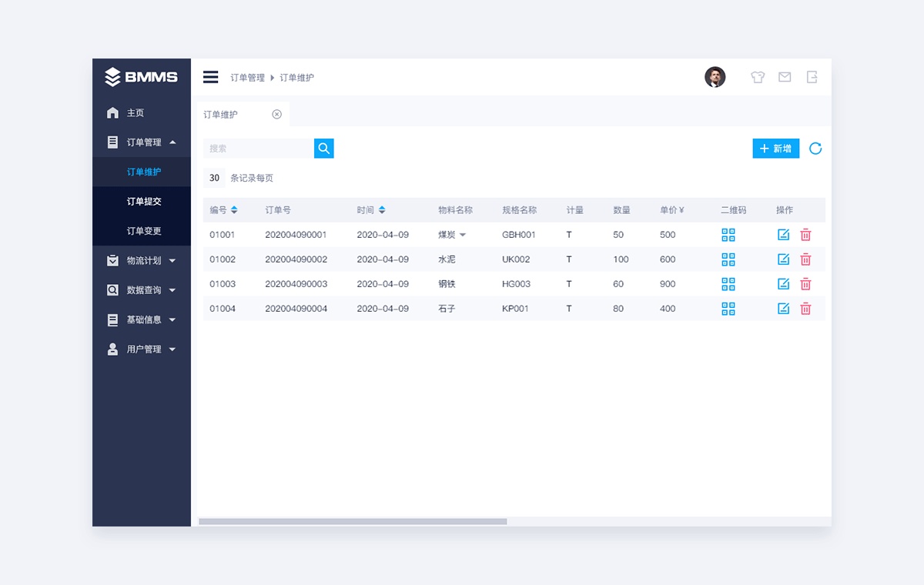
Task: Edit order row 01004
Action: click(x=784, y=309)
